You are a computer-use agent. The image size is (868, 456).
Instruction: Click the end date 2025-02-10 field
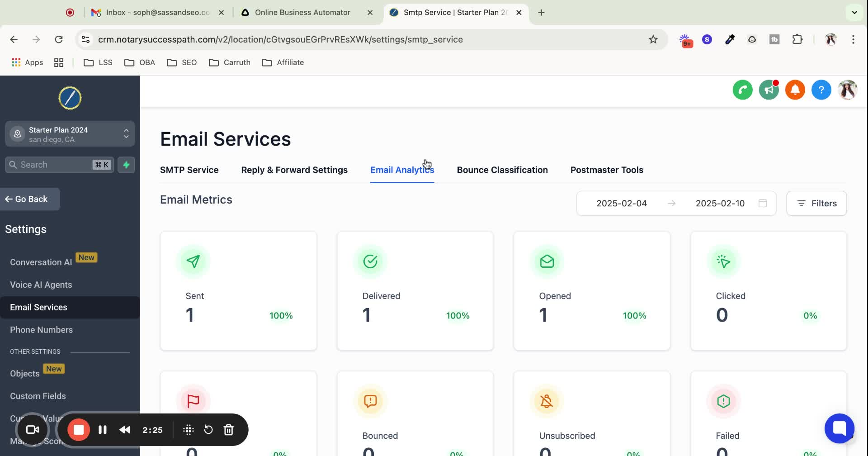pos(720,203)
